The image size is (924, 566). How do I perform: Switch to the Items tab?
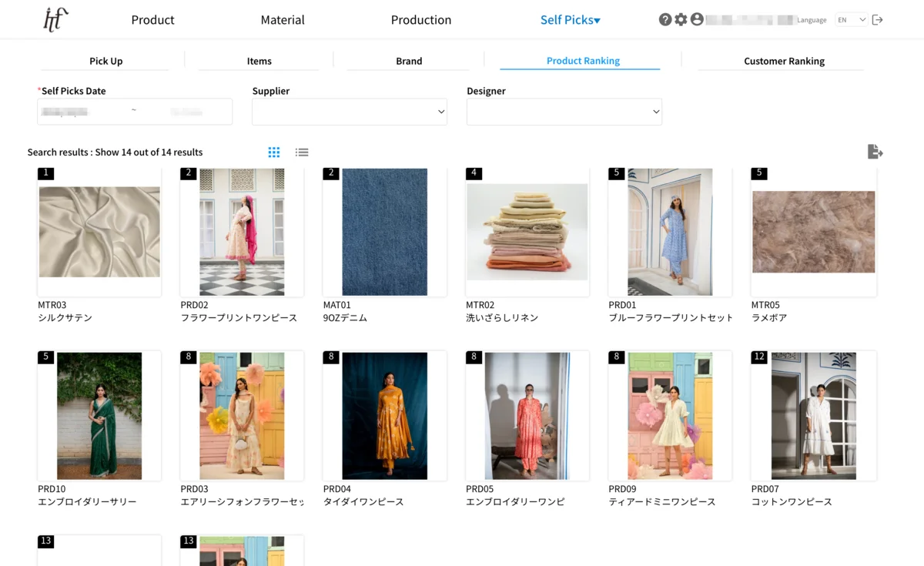click(259, 61)
